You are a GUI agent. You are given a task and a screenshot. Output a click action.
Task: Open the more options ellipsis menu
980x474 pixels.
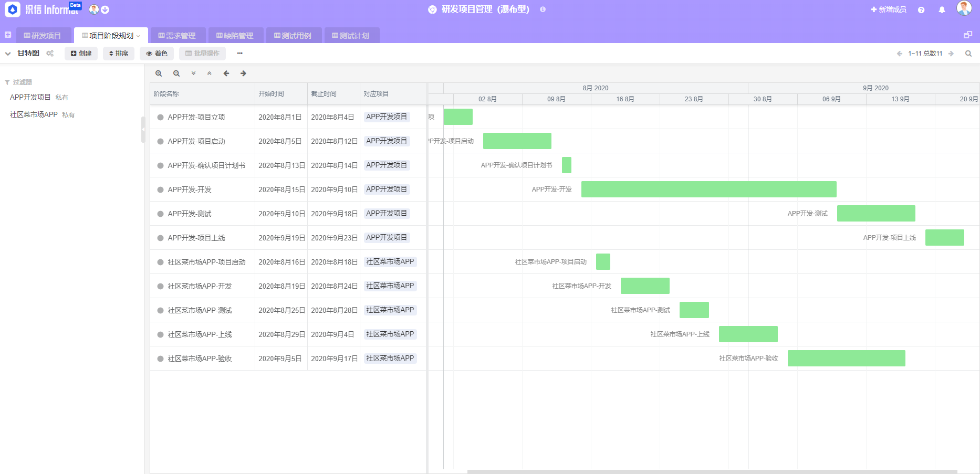pos(239,54)
